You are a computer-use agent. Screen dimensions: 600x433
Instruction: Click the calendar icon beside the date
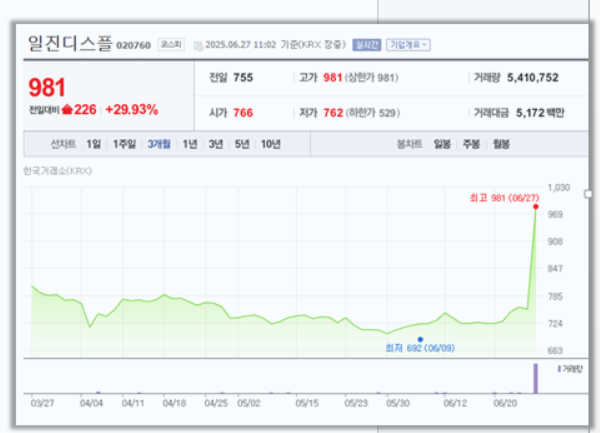(198, 46)
